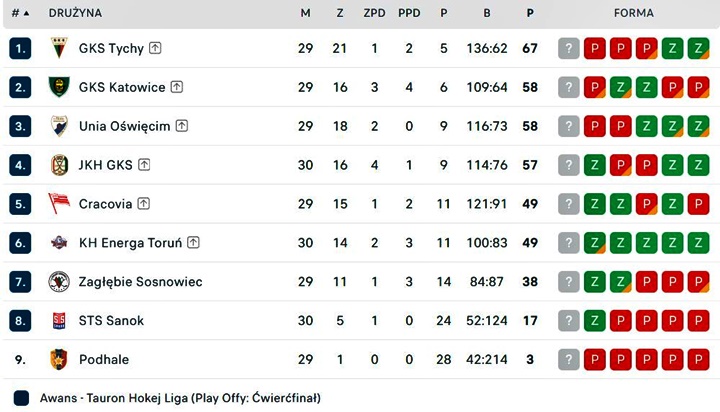
Task: Click the Podhale club crest
Action: (59, 359)
